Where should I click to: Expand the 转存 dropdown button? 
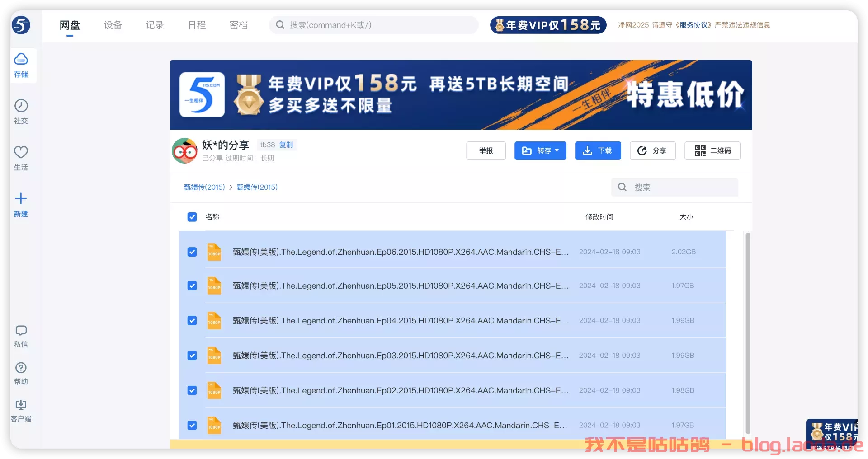click(540, 150)
